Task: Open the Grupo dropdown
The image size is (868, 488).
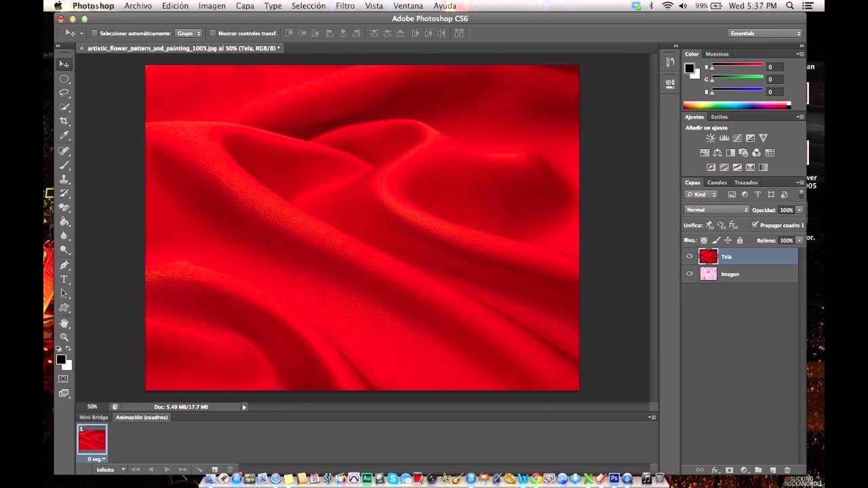Action: tap(189, 33)
